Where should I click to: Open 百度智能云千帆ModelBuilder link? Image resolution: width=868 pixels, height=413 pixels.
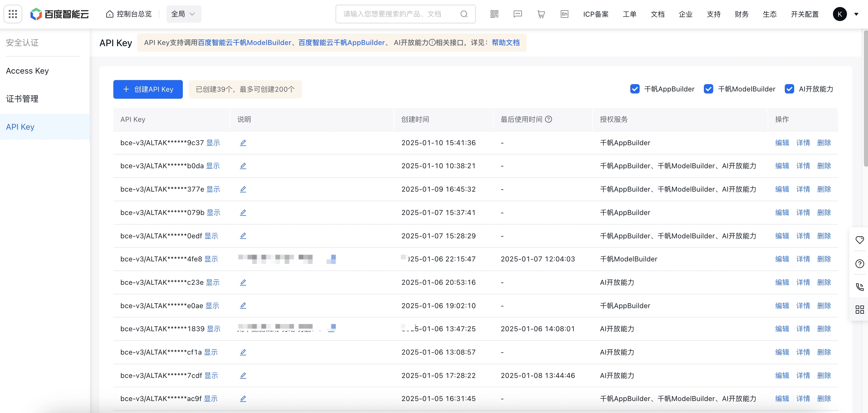pos(244,42)
